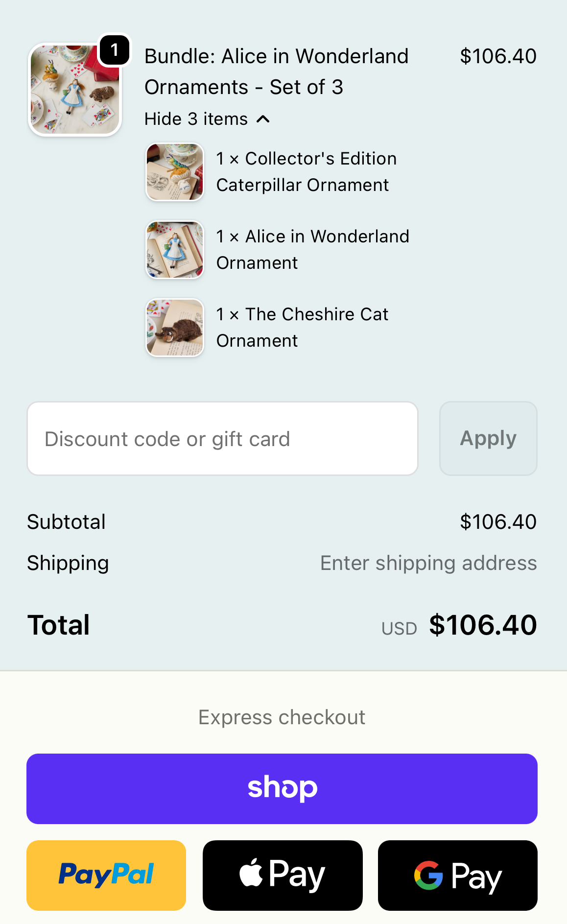567x924 pixels.
Task: Click the USD total amount
Action: pyautogui.click(x=482, y=624)
